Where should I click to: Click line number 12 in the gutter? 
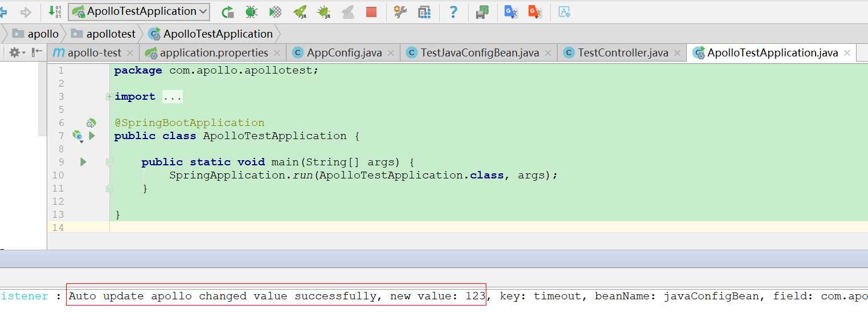[x=58, y=201]
